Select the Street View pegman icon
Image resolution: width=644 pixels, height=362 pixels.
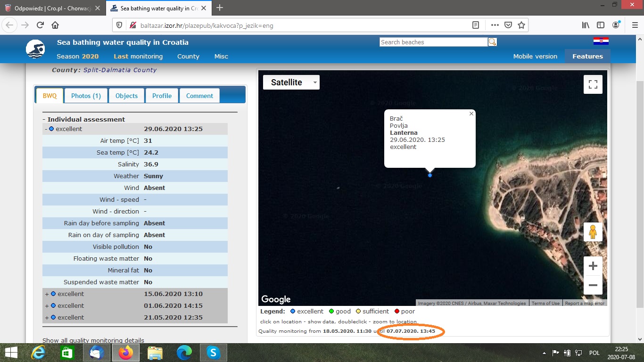coord(593,232)
